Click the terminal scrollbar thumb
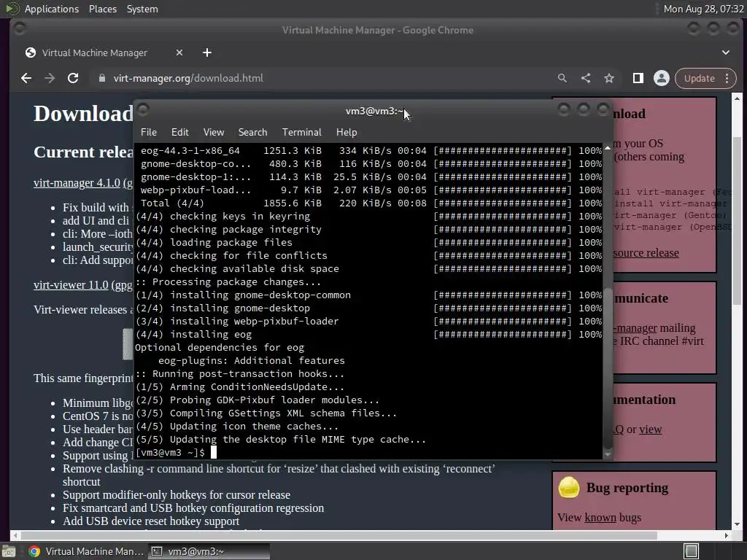747x560 pixels. click(x=608, y=368)
